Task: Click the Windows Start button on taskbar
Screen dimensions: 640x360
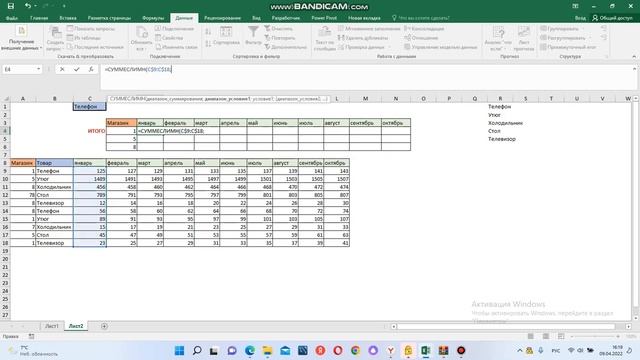Action: pyautogui.click(x=179, y=351)
